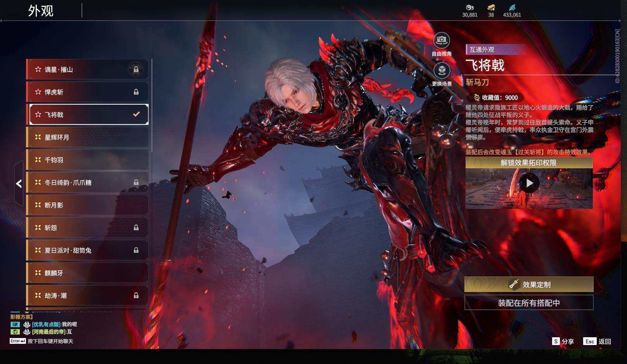Click the star rarity icon beside 飞将戟
627x364 pixels.
pos(38,114)
